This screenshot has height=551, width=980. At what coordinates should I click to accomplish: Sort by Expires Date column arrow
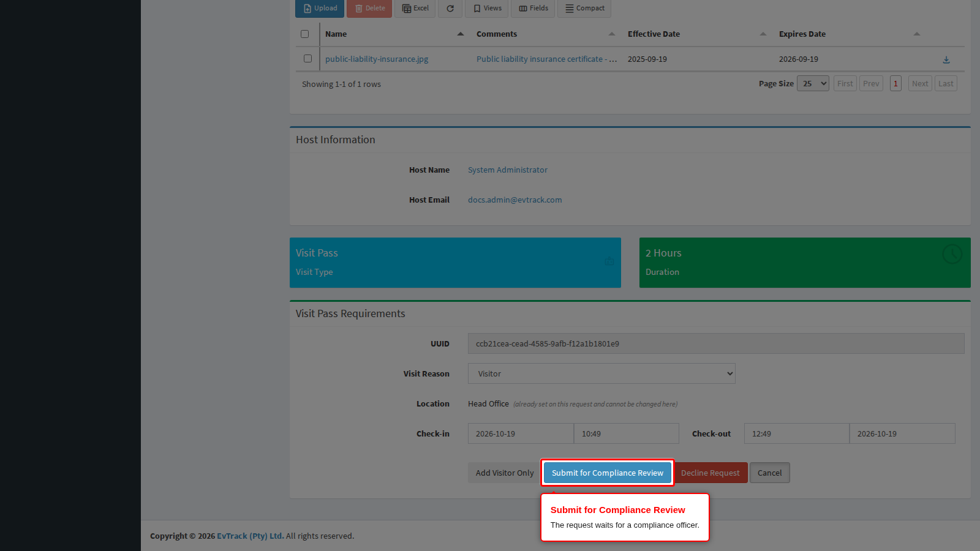(917, 34)
